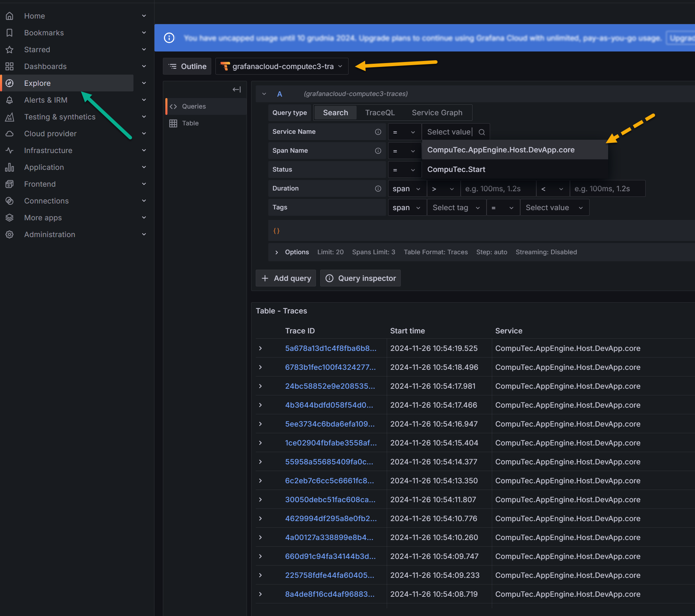Click the Duration info icon
This screenshot has height=616, width=695.
(378, 188)
